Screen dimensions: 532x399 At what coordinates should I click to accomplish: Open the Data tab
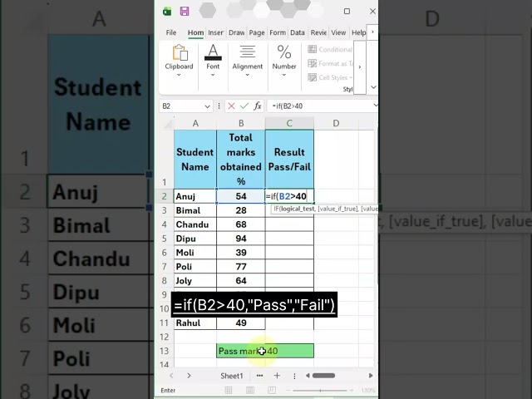click(x=298, y=32)
